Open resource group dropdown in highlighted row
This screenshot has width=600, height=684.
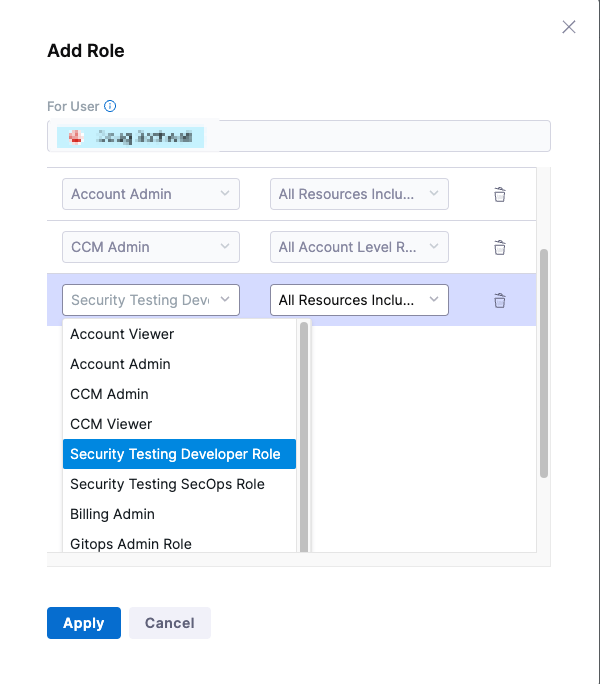(x=359, y=300)
